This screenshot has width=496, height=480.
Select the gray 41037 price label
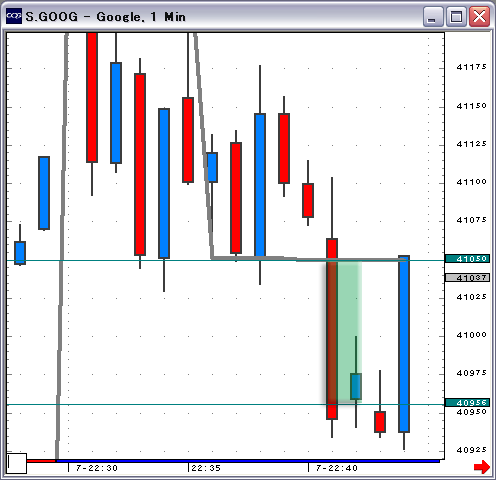pos(467,277)
